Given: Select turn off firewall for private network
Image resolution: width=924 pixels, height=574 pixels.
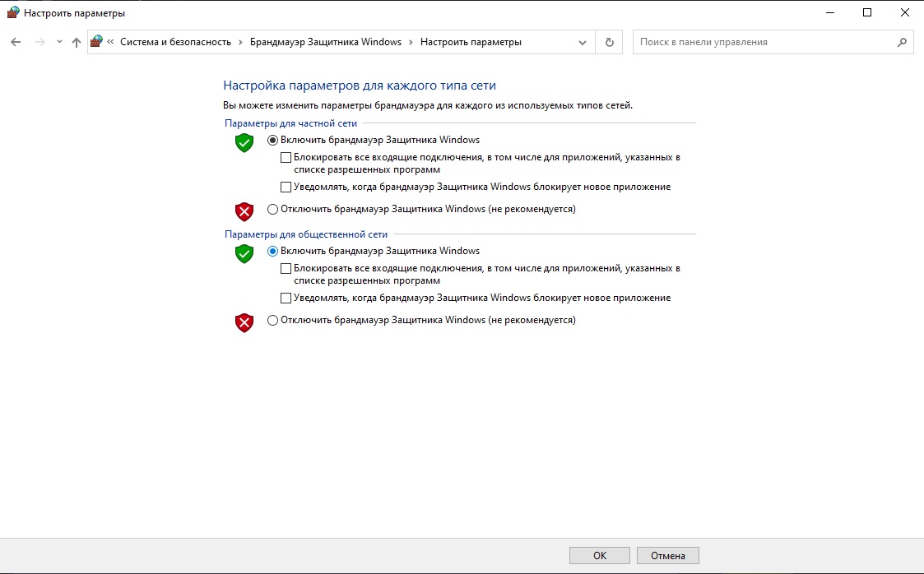Looking at the screenshot, I should click(273, 209).
